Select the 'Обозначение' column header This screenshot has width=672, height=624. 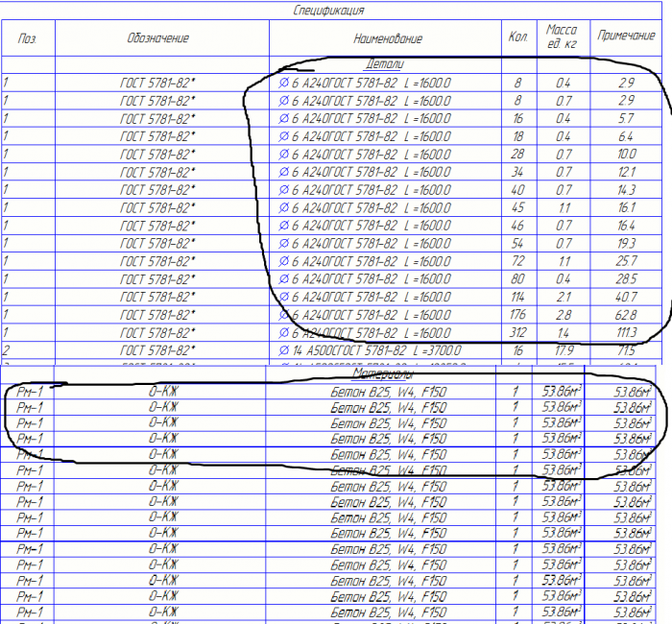(157, 38)
